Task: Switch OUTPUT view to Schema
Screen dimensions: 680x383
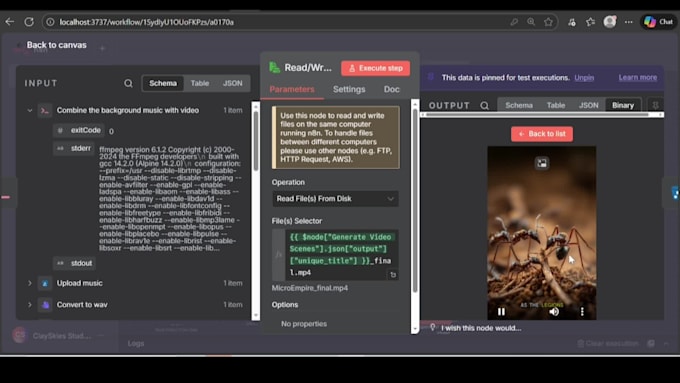Action: [519, 105]
